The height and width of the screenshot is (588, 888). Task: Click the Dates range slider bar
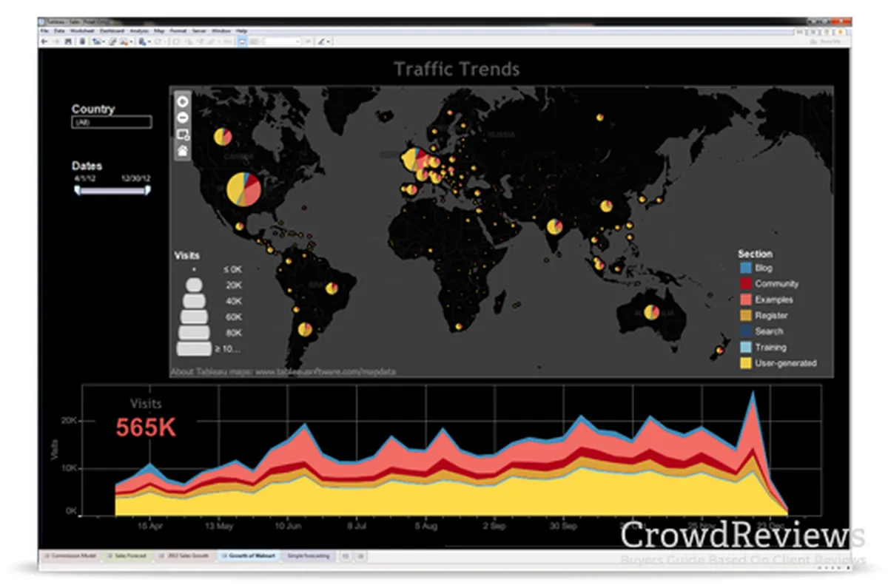tap(112, 191)
